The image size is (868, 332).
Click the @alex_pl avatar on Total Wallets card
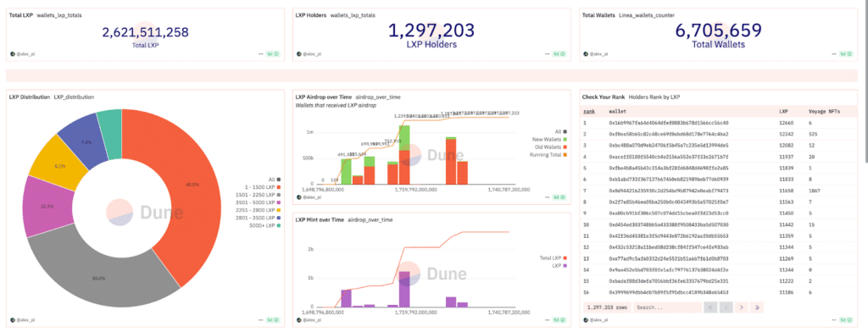pos(586,54)
